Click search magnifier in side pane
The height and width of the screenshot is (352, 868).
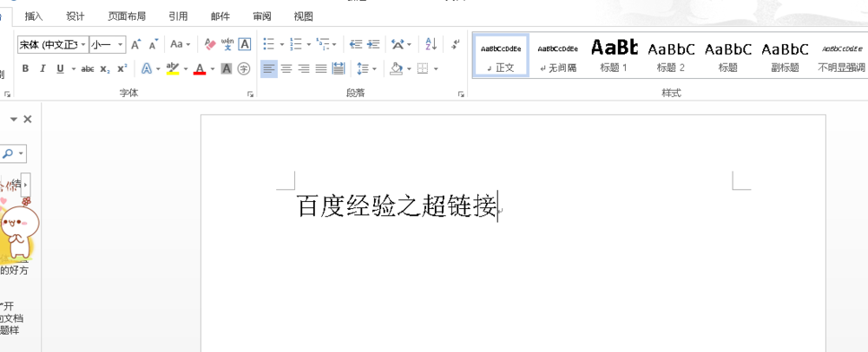pos(8,153)
